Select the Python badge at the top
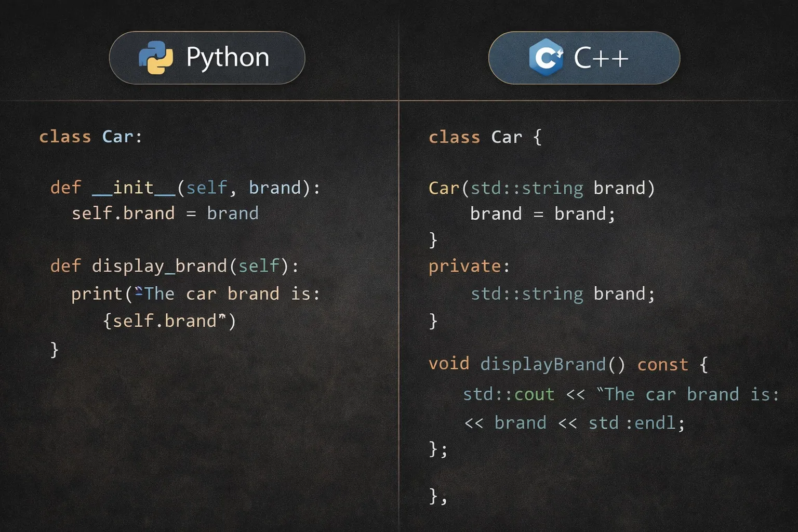Screen dimensions: 798x532 207,58
